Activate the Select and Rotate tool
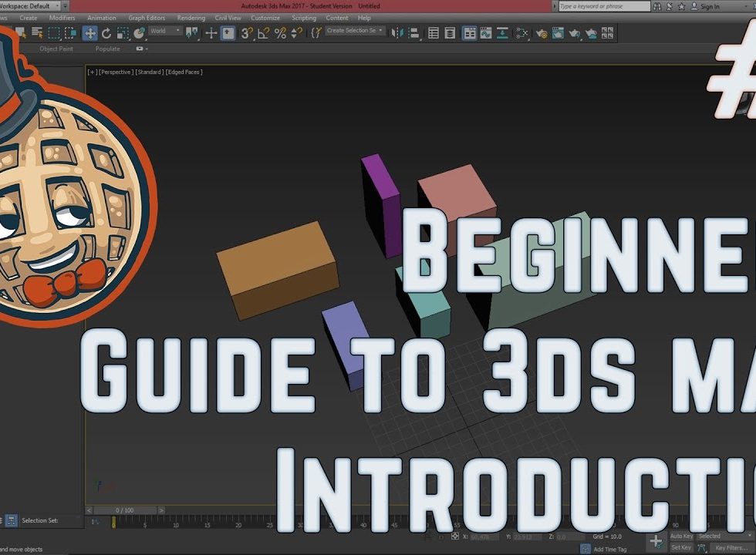 pyautogui.click(x=106, y=33)
